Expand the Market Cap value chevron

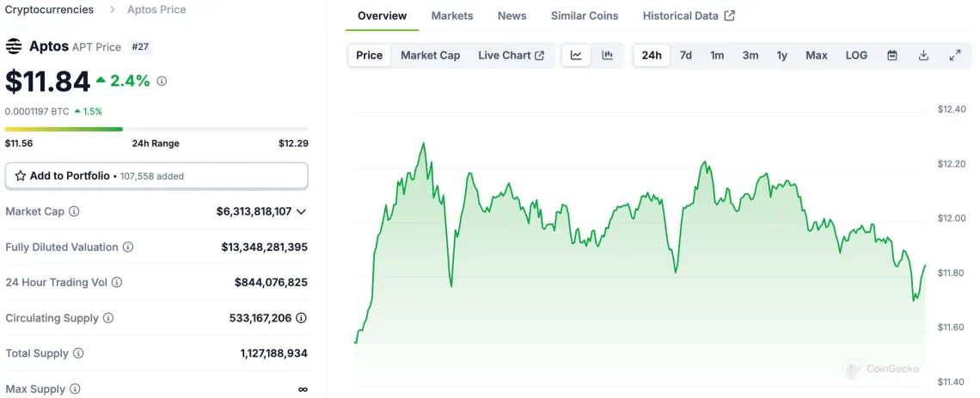[x=301, y=211]
